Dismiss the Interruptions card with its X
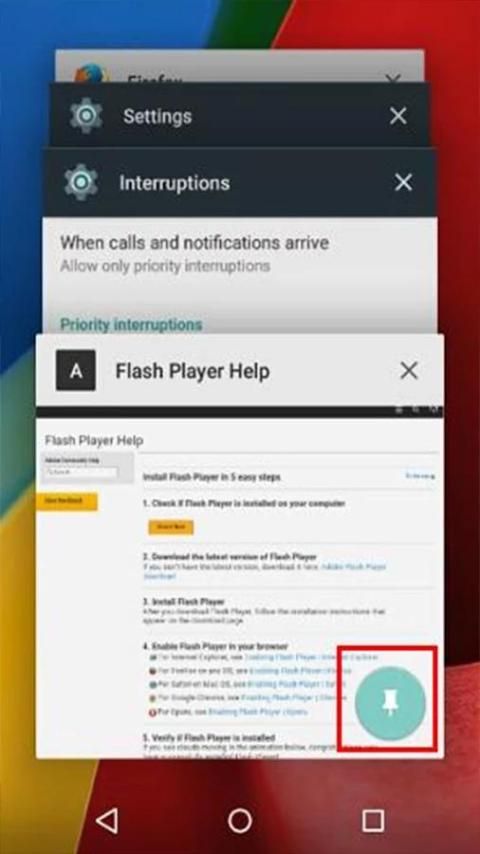 point(403,182)
